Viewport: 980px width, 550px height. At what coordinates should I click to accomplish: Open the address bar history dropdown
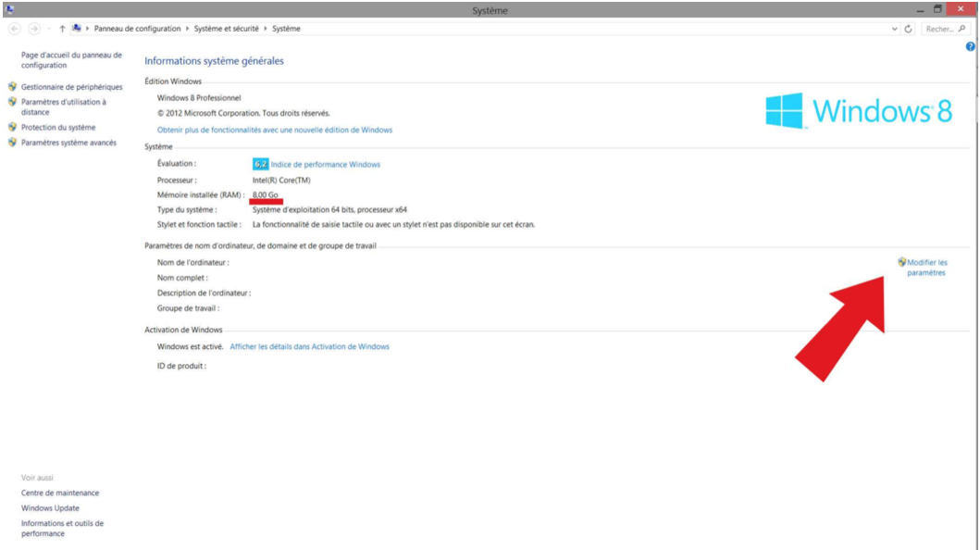[895, 29]
